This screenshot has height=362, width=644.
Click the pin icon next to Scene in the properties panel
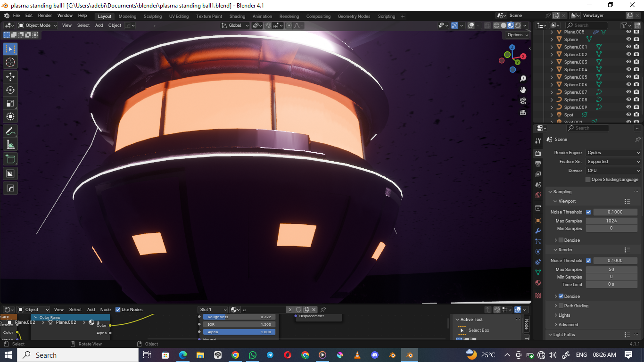pyautogui.click(x=637, y=140)
